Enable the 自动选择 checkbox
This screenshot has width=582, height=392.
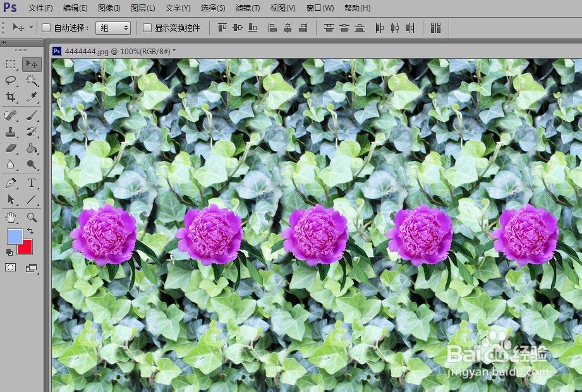pyautogui.click(x=46, y=28)
